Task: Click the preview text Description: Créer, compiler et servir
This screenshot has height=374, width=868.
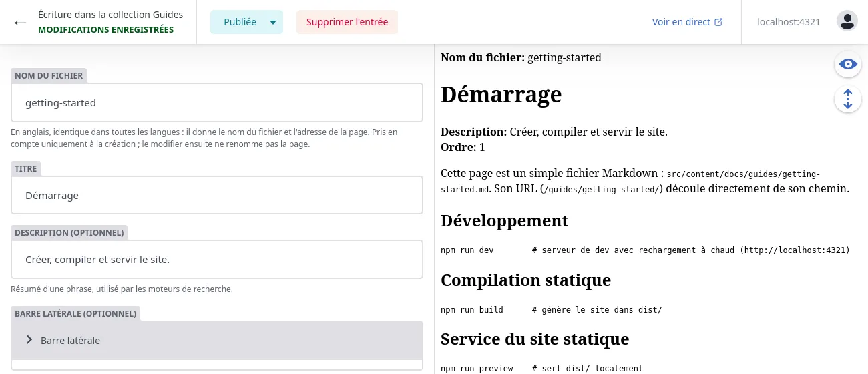Action: coord(554,132)
